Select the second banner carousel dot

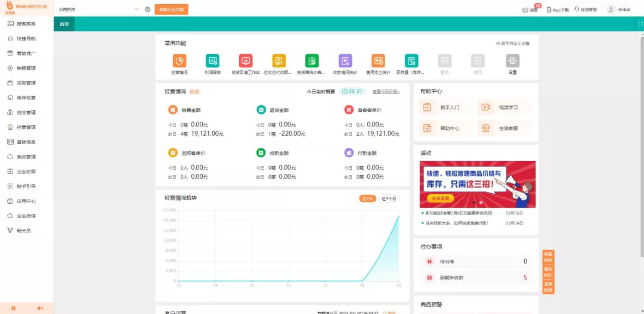[x=481, y=203]
